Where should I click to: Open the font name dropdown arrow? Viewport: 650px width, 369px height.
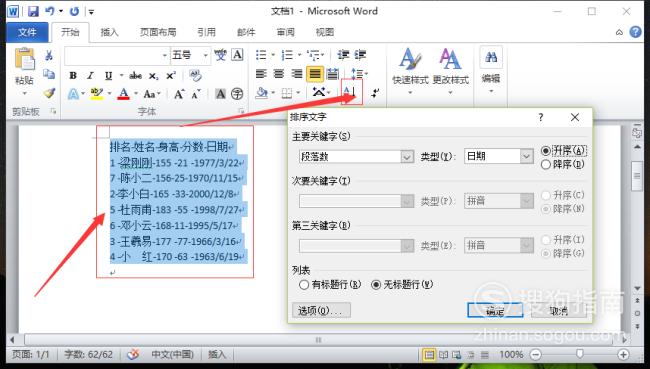pyautogui.click(x=165, y=55)
